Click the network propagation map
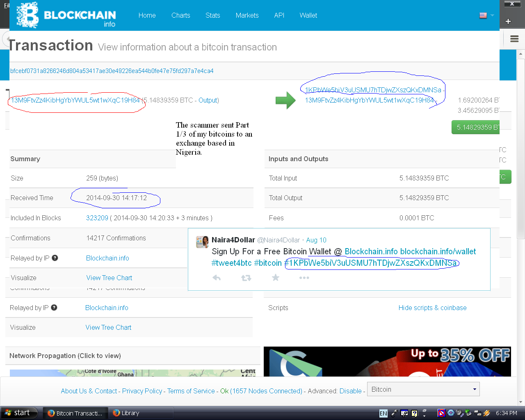The height and width of the screenshot is (420, 525). coord(132,373)
